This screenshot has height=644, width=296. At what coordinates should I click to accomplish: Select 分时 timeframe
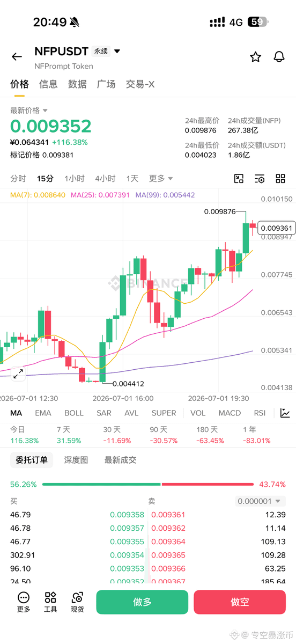coord(18,179)
